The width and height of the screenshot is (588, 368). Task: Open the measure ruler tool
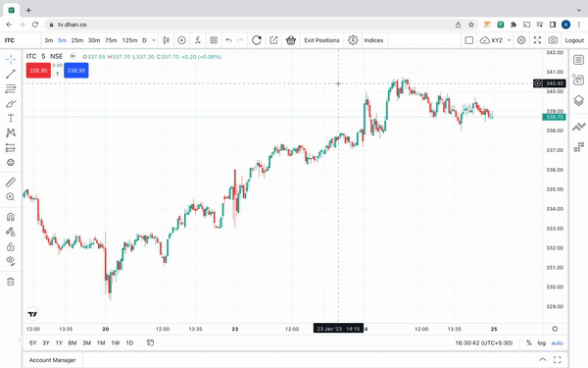point(11,183)
